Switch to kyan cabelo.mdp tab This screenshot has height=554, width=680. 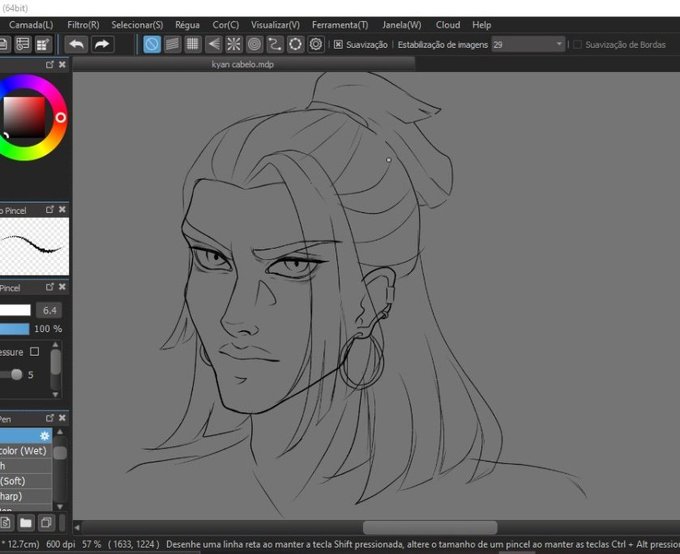point(243,65)
